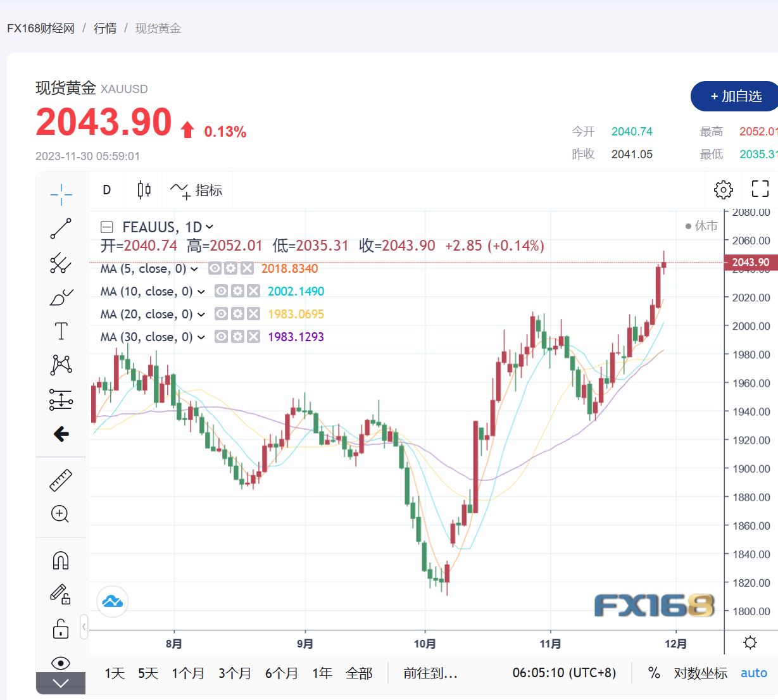This screenshot has height=700, width=778.
Task: Toggle magnet snap mode
Action: point(61,560)
